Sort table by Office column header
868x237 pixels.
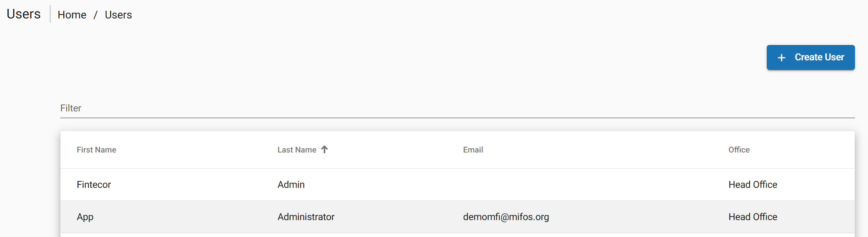739,150
